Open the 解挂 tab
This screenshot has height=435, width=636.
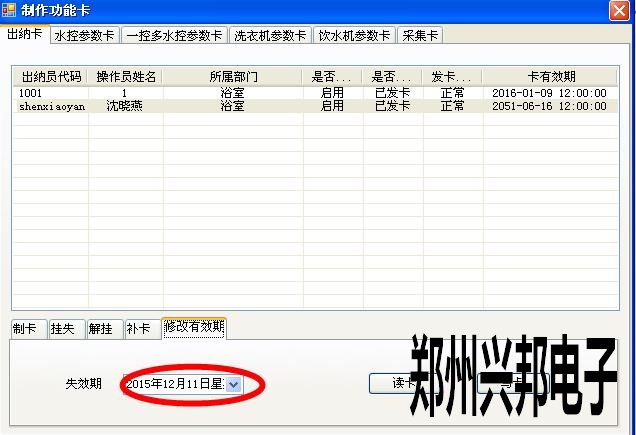(105, 329)
